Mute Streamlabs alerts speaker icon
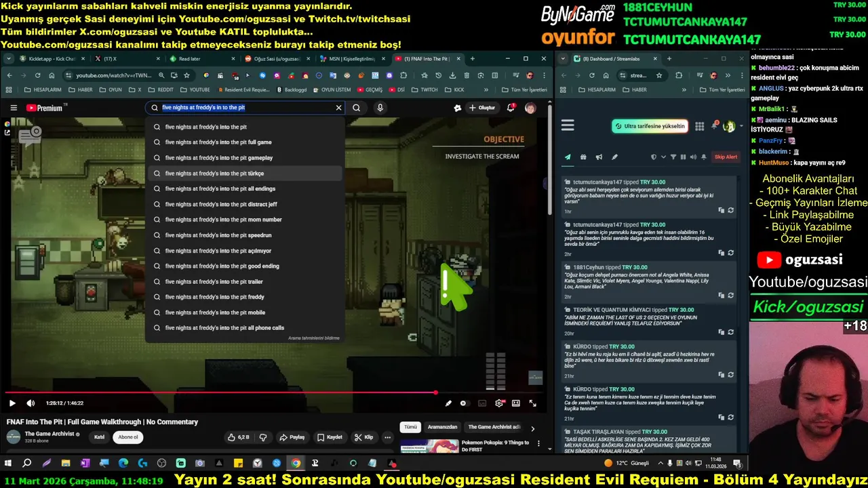 tap(693, 157)
